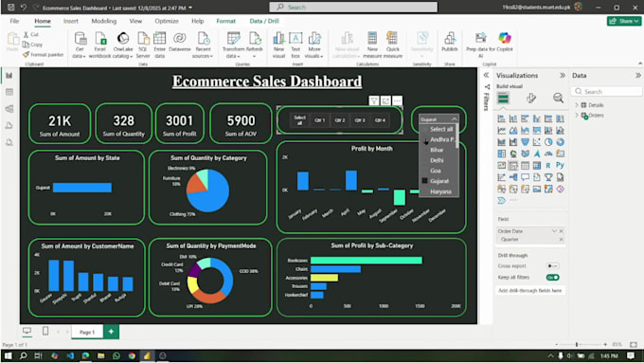Collapse the Data pane

pyautogui.click(x=637, y=75)
